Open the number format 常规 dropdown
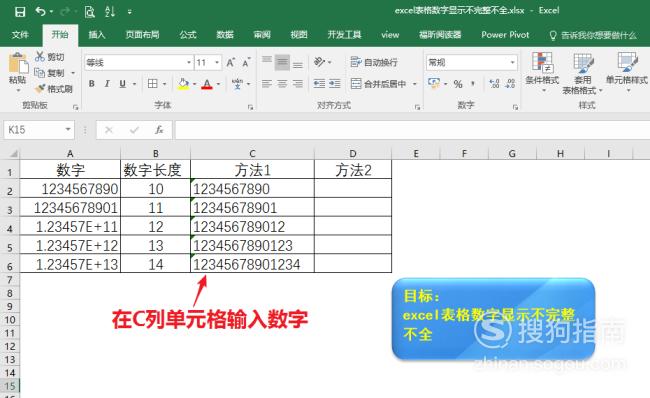Screen dimensions: 650x398 512,63
